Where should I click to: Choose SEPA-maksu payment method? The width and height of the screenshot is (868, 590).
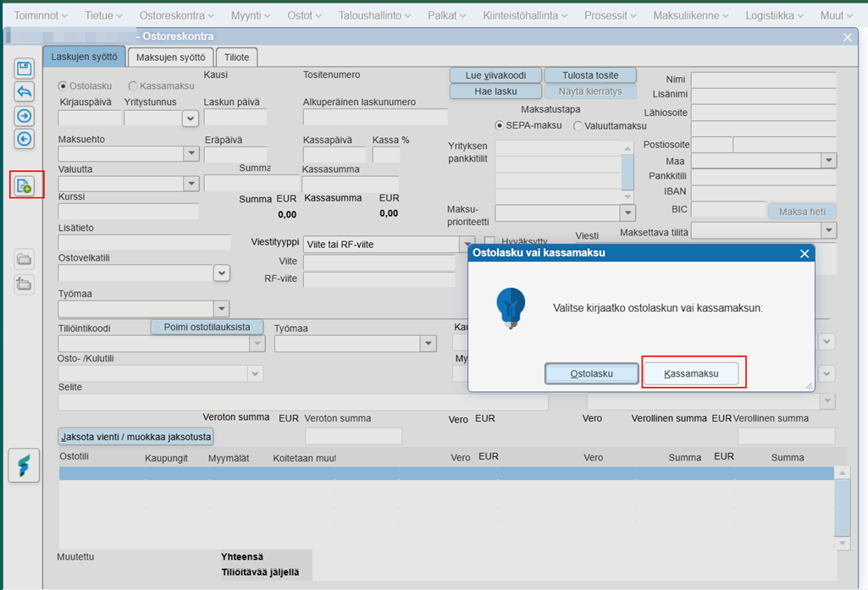[500, 125]
